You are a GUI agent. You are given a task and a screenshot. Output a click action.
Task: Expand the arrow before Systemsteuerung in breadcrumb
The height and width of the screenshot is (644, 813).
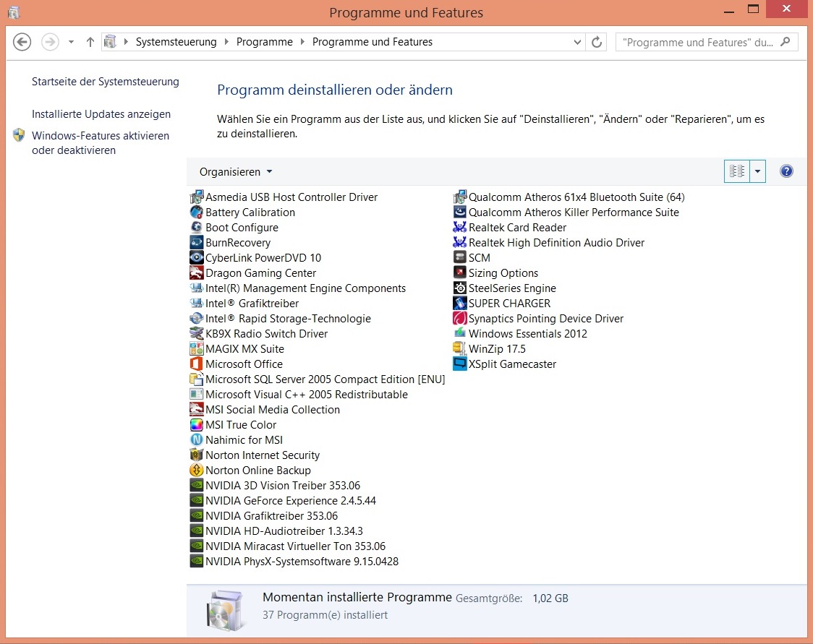point(125,42)
